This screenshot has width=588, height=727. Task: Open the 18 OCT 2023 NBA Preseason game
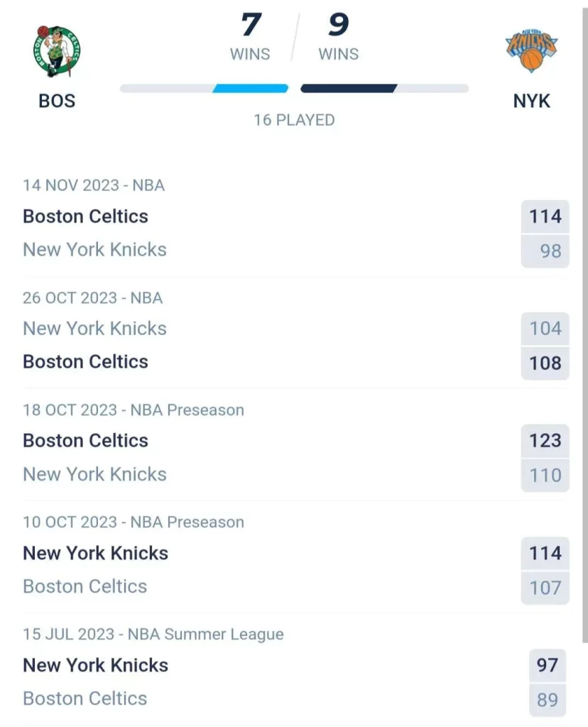134,410
